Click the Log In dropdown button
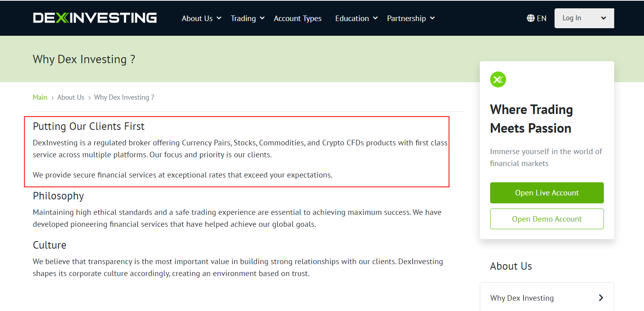The width and height of the screenshot is (644, 311). (x=584, y=18)
